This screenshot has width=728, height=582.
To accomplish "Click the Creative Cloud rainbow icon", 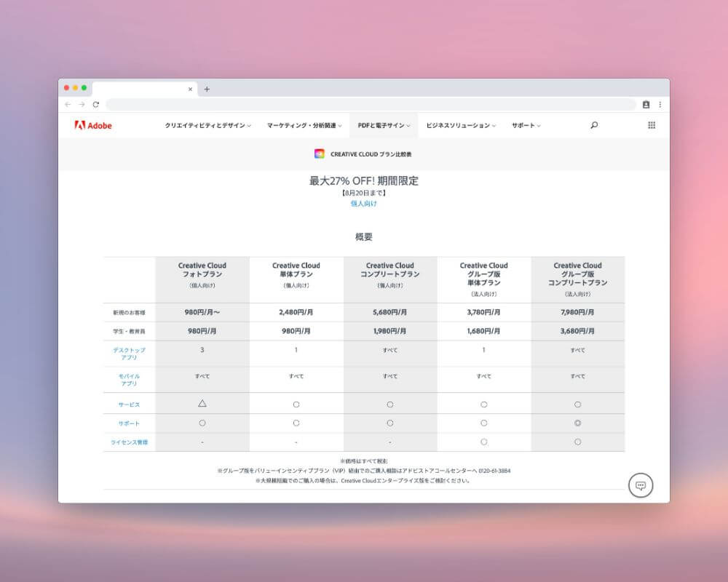I will 320,154.
